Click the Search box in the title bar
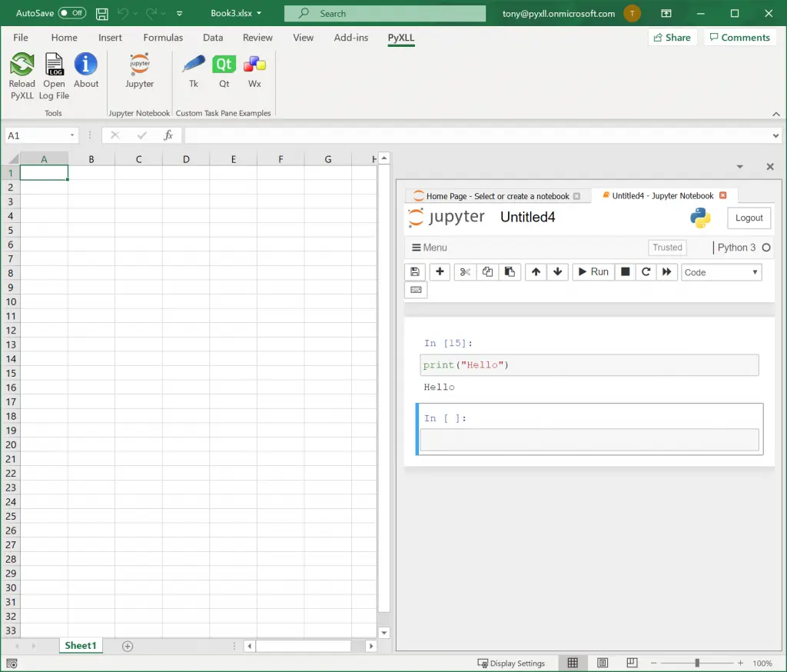The image size is (787, 672). pos(385,14)
